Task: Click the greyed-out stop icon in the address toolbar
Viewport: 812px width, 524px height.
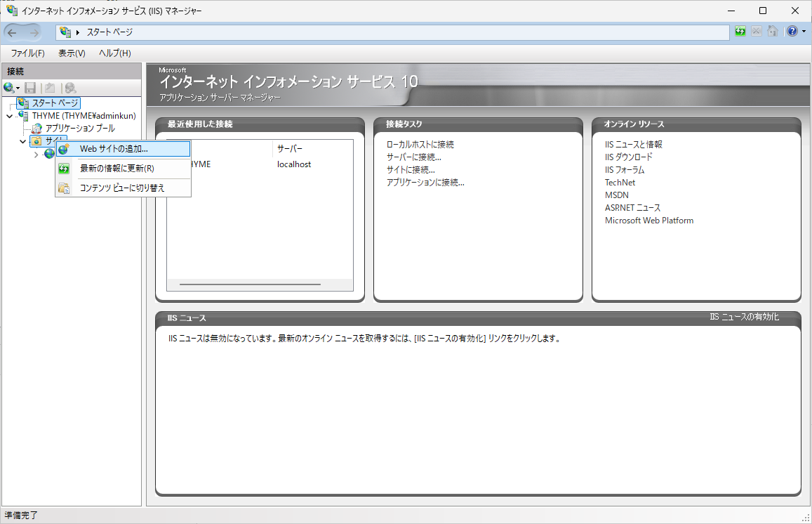Action: [757, 32]
